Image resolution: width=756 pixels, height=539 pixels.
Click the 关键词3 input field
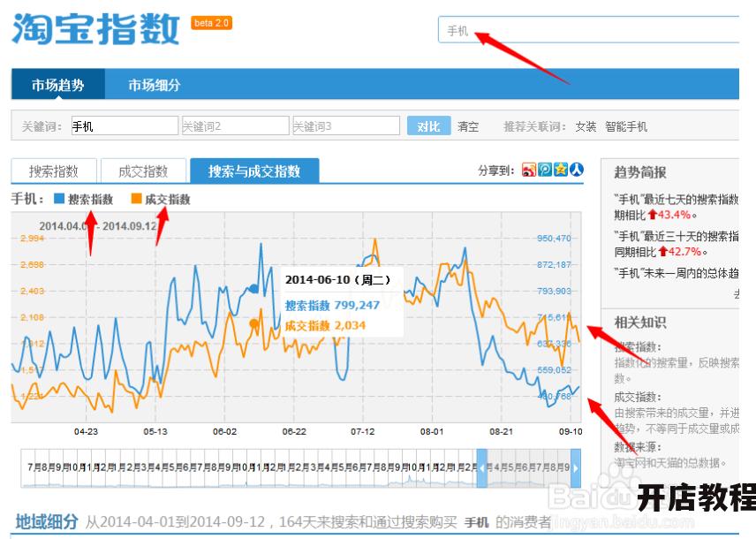(x=346, y=126)
